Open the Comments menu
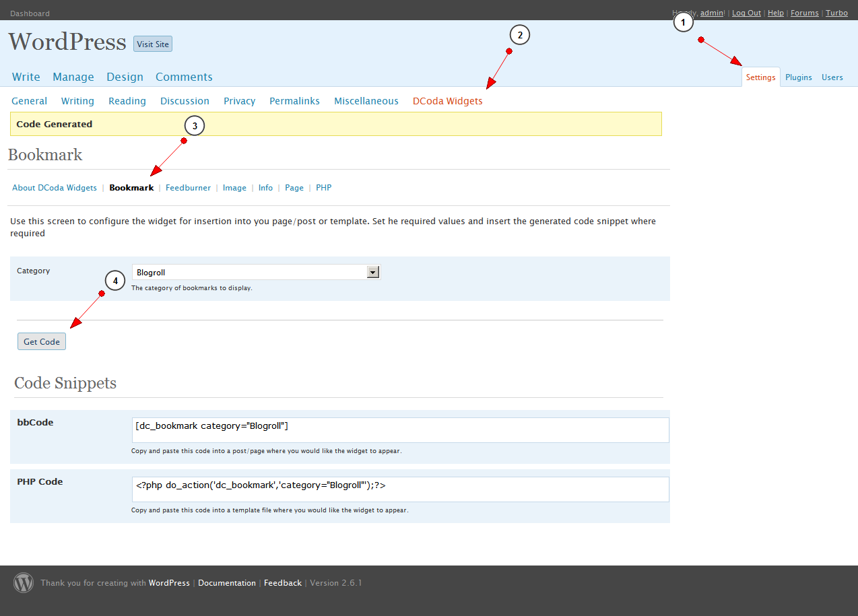Image resolution: width=858 pixels, height=616 pixels. pyautogui.click(x=184, y=77)
